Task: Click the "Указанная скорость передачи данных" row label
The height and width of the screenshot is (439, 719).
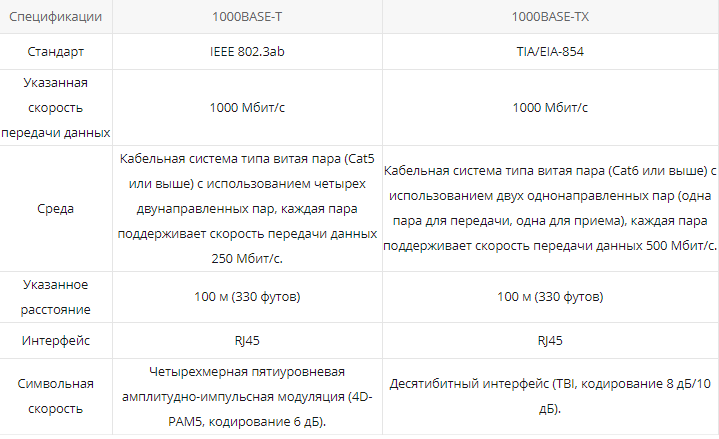Action: [x=55, y=108]
